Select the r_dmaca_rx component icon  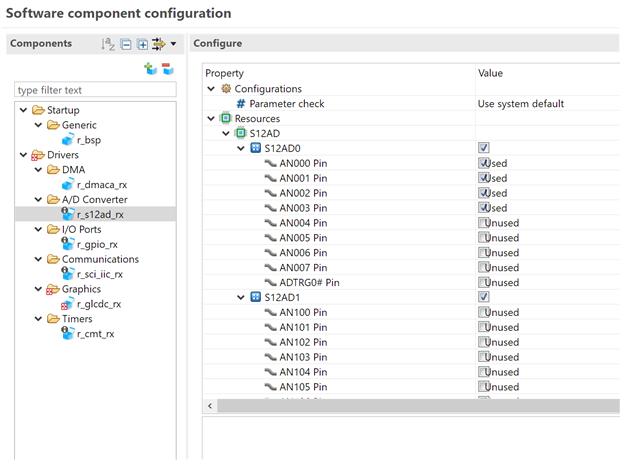click(68, 184)
